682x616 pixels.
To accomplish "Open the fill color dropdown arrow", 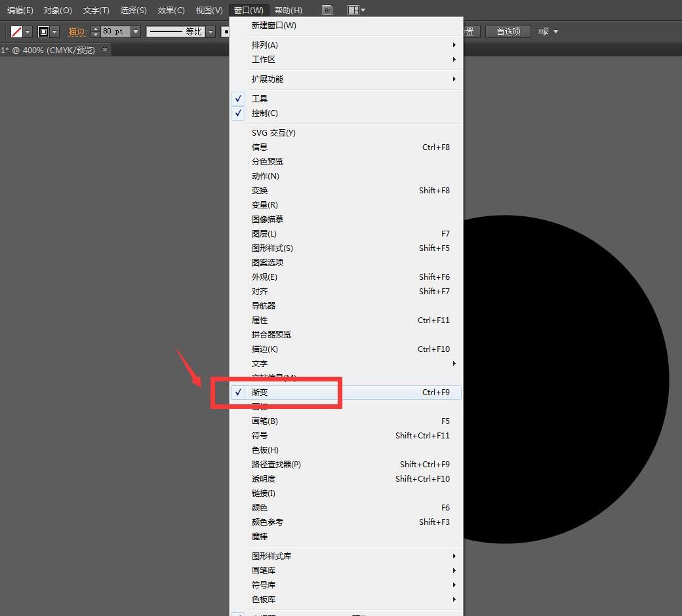I will [x=28, y=31].
